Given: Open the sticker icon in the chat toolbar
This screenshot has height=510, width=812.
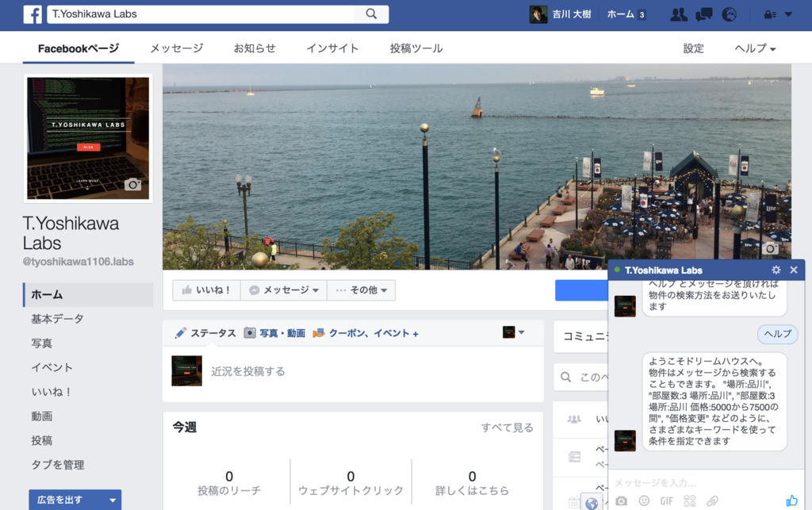Looking at the screenshot, I should pos(690,500).
